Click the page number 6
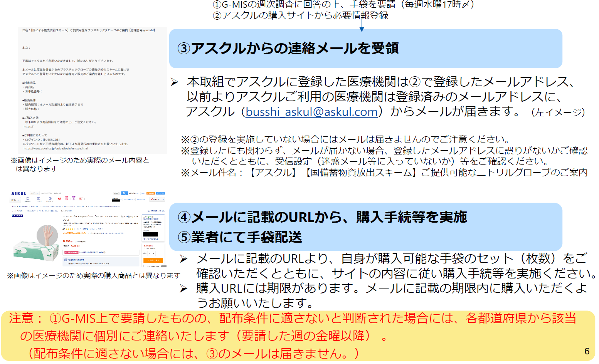The image size is (599, 364). point(587,351)
